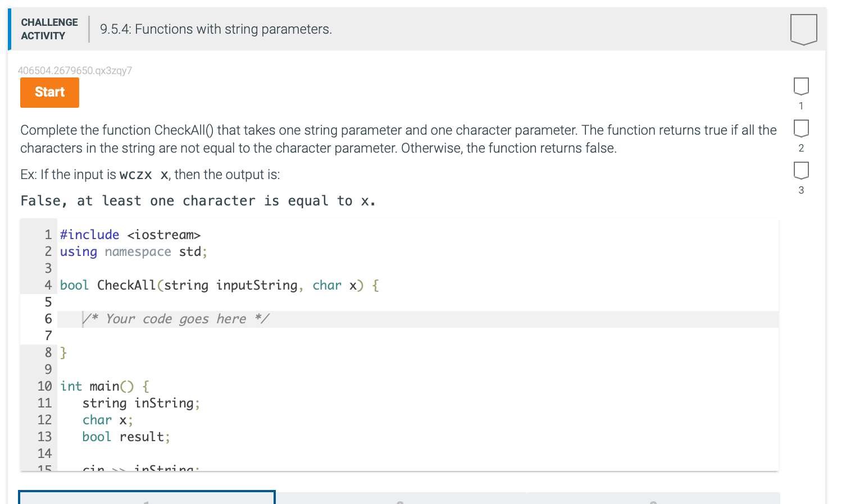846x504 pixels.
Task: Click the using namespace std line
Action: (133, 251)
